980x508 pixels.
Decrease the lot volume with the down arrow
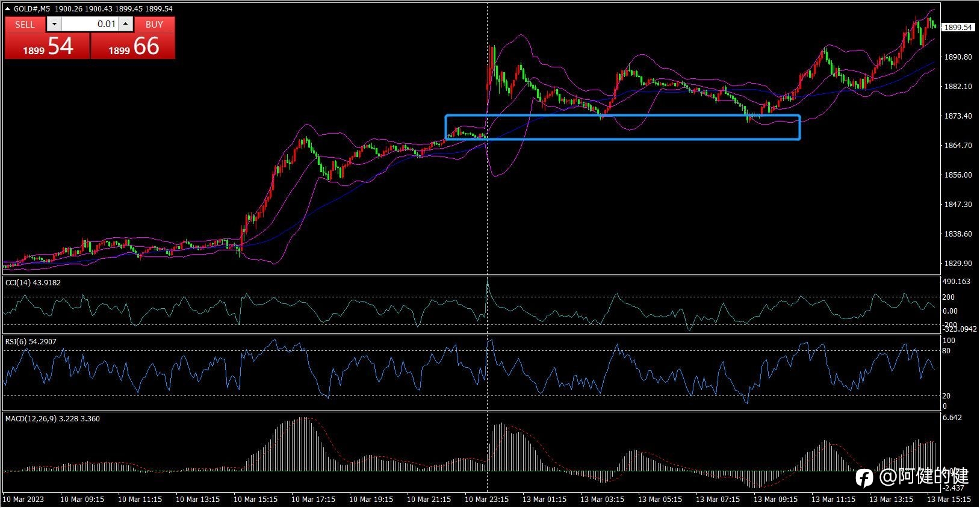pos(54,24)
